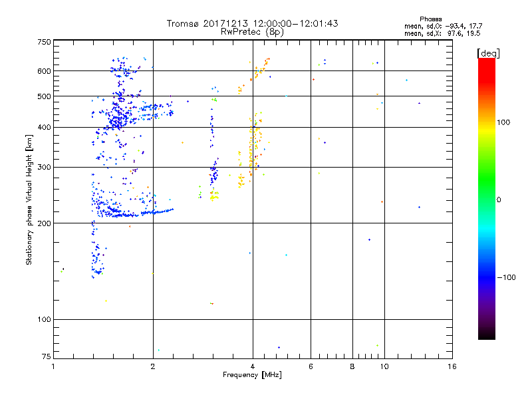
Task: Click the y-axis tick label '600'
Action: coord(44,71)
